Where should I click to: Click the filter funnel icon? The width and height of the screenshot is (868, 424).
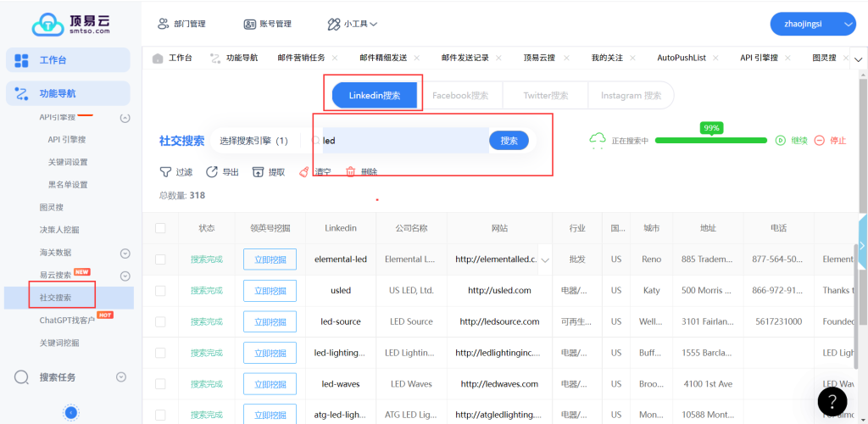coord(166,172)
